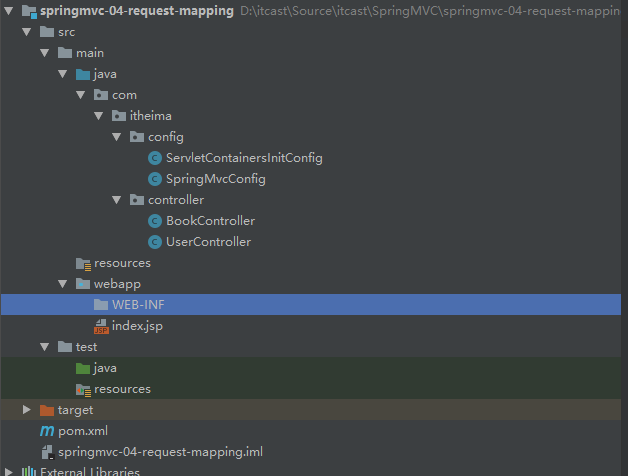Click the Maven pom.xml icon
The height and width of the screenshot is (476, 628).
(46, 431)
